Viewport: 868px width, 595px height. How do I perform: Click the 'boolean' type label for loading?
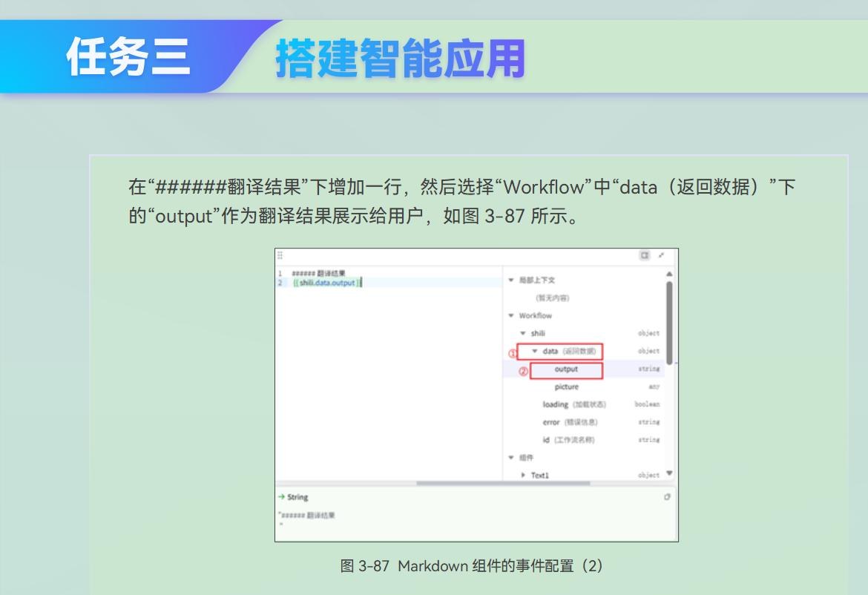pos(647,404)
